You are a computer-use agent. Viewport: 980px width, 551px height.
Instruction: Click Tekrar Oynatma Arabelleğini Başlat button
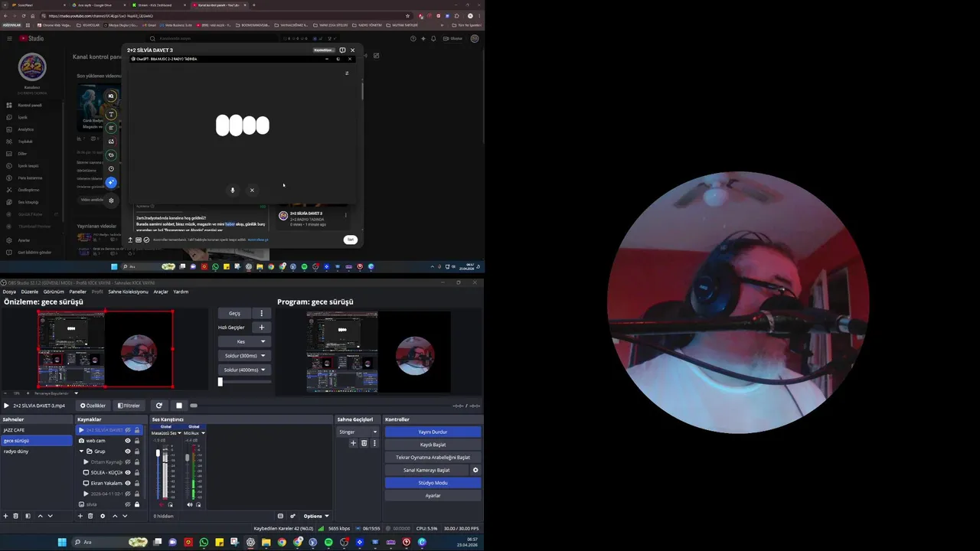[x=433, y=457]
